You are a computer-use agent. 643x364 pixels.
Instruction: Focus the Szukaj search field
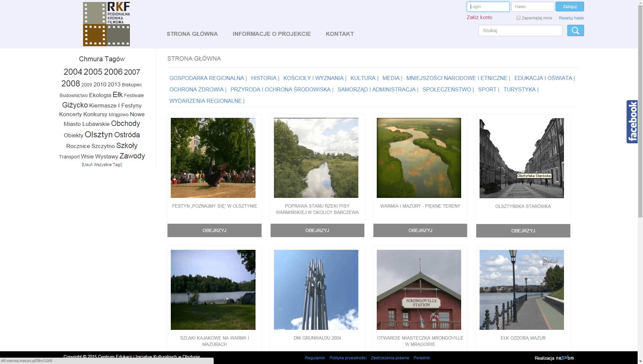coord(520,30)
